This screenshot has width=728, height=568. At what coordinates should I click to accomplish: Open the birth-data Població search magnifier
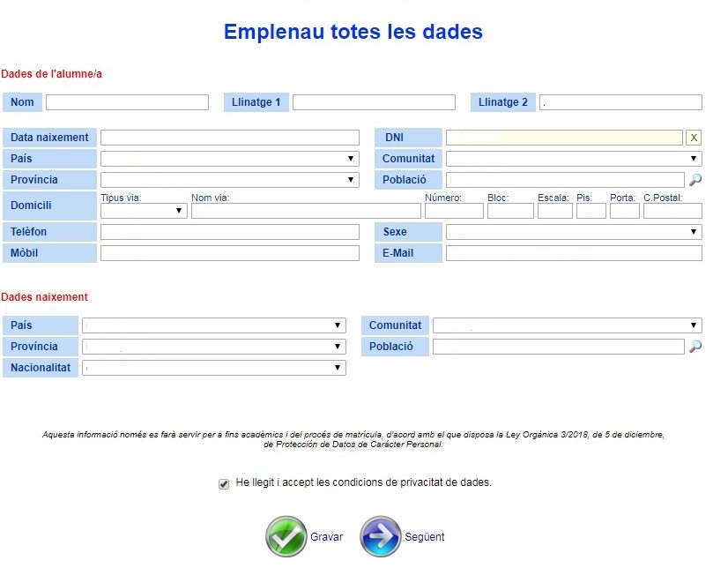click(695, 347)
